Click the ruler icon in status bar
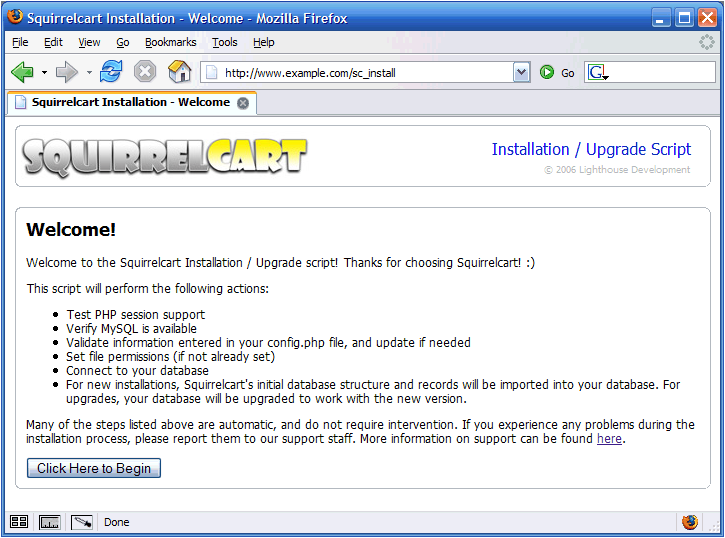725x538 pixels. pos(49,522)
